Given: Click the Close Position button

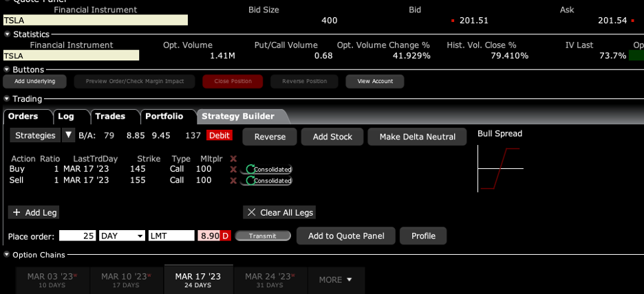Looking at the screenshot, I should point(233,81).
